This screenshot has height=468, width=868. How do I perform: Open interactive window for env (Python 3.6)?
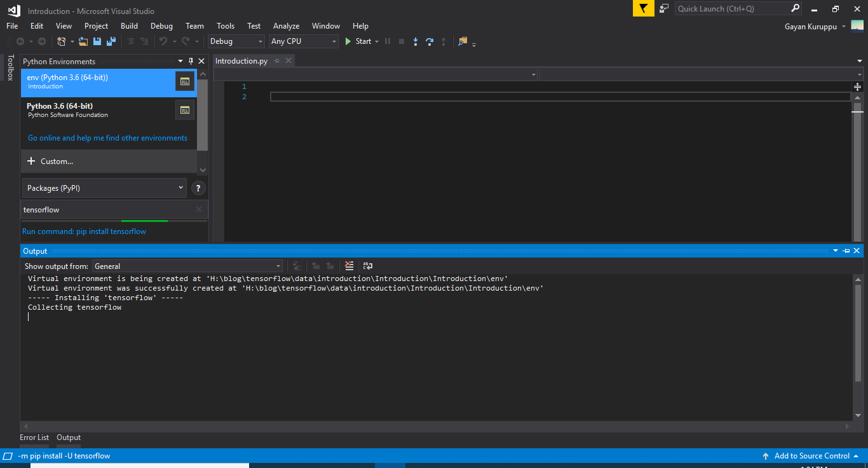pyautogui.click(x=184, y=81)
